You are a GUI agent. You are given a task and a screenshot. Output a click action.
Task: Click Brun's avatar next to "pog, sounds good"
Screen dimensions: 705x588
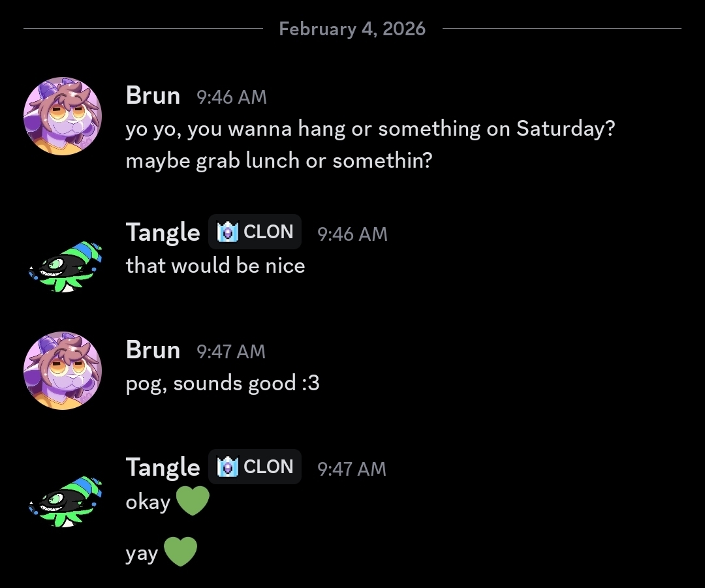(63, 371)
